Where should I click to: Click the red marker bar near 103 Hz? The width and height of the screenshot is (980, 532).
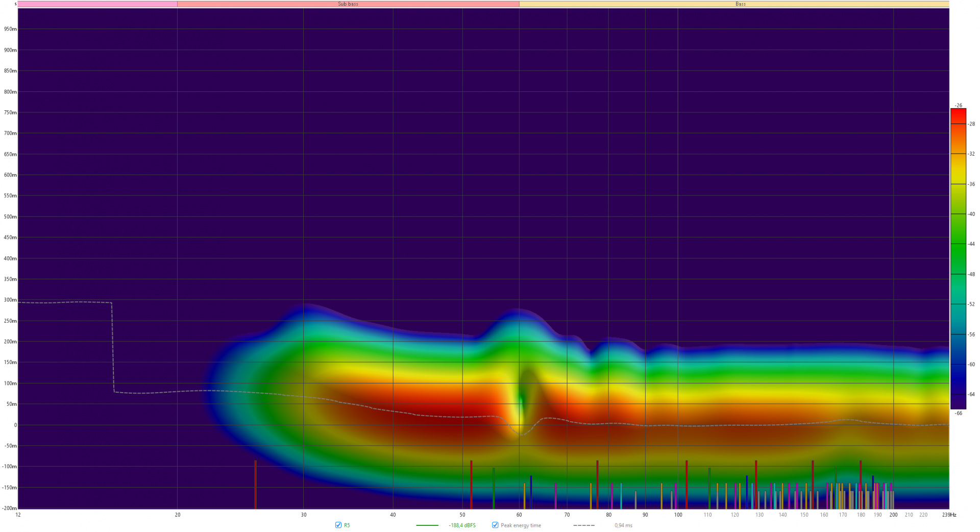point(687,484)
